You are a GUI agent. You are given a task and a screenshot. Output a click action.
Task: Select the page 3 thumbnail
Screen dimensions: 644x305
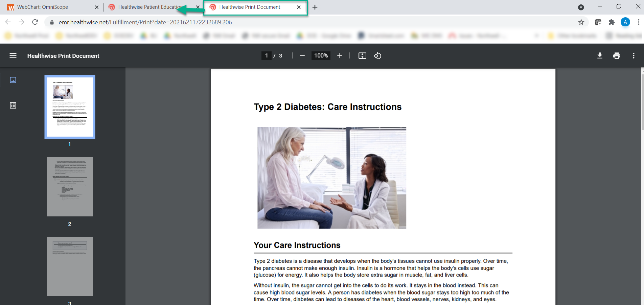point(70,266)
